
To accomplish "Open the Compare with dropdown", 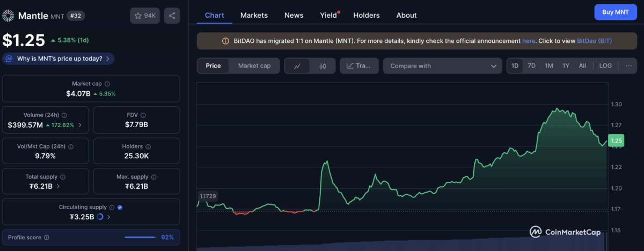I will tap(443, 66).
